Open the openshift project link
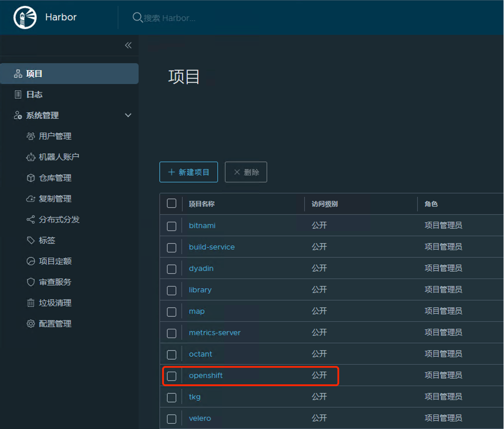Image resolution: width=504 pixels, height=429 pixels. tap(206, 375)
